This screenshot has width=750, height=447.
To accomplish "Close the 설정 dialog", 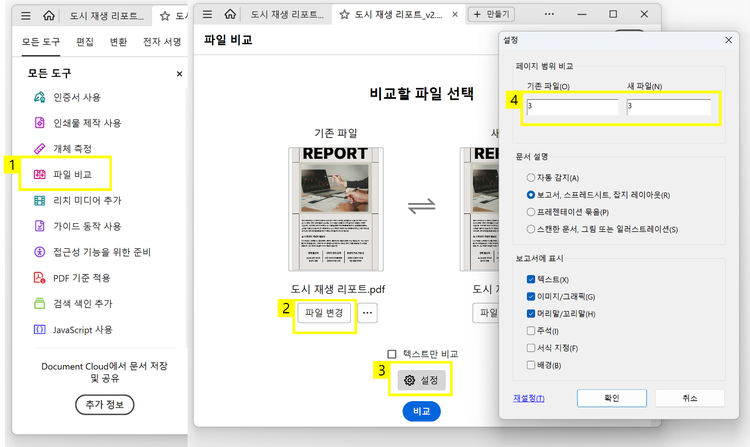I will (728, 40).
